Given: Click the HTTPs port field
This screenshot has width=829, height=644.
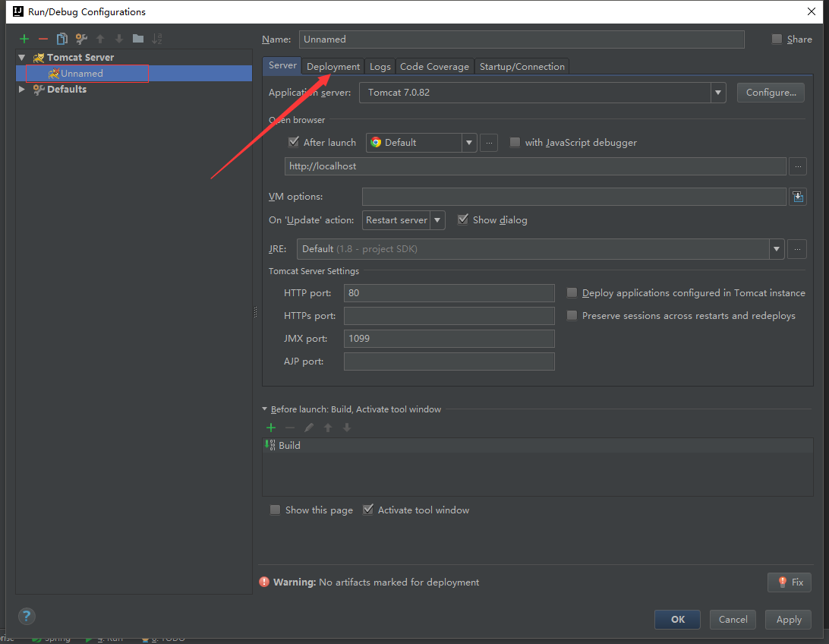Looking at the screenshot, I should pos(449,316).
